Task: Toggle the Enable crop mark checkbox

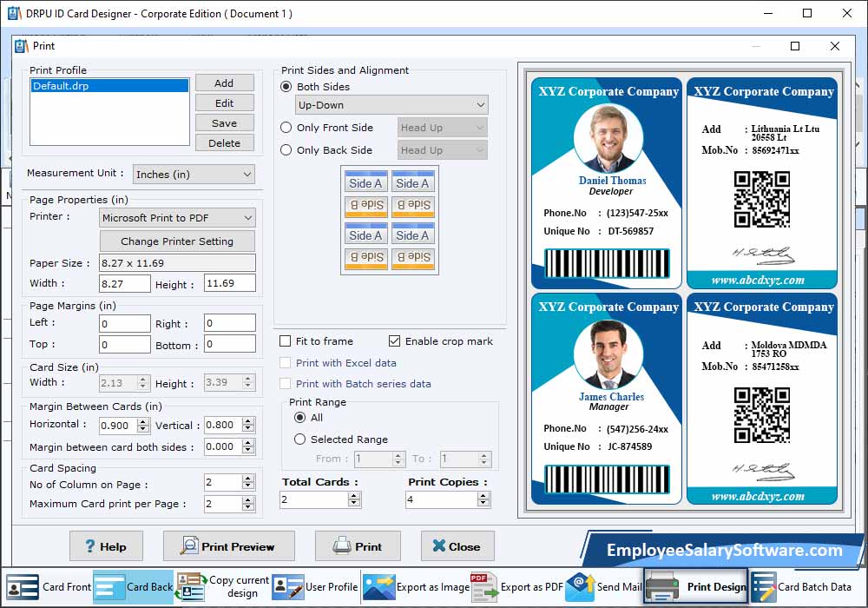Action: pos(394,341)
